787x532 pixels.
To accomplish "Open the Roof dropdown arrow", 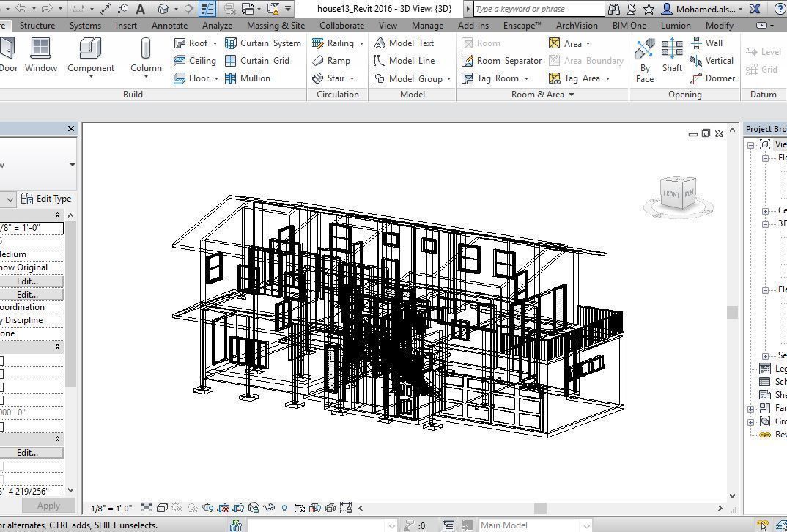I will pyautogui.click(x=215, y=44).
